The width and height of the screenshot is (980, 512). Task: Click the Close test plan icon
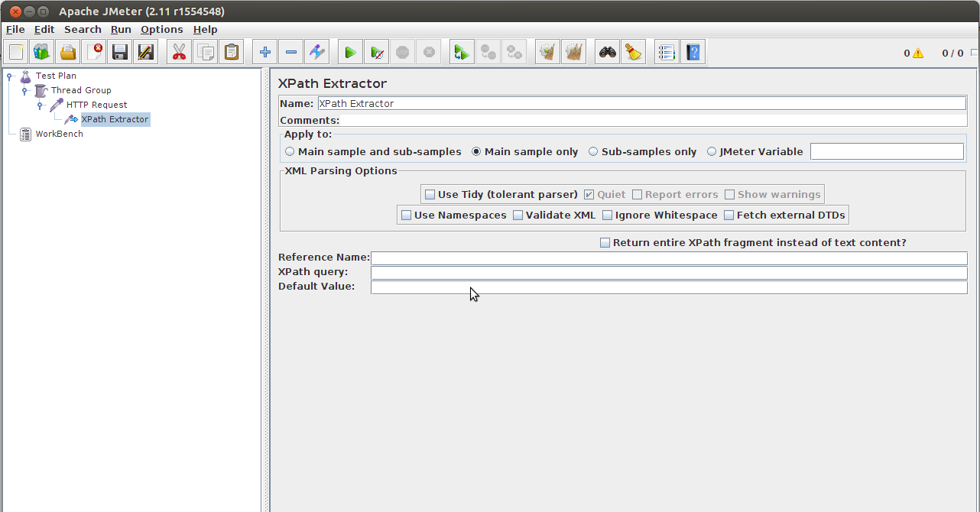click(x=94, y=53)
